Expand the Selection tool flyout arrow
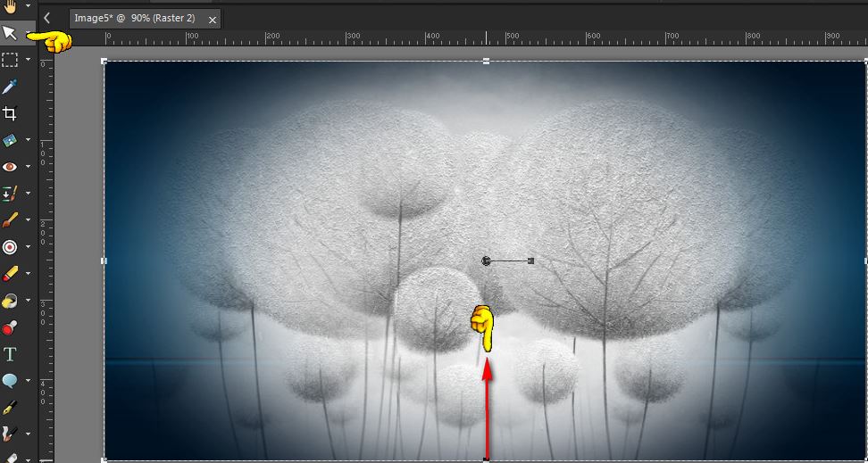Screen dimensions: 868x463 tap(29, 60)
